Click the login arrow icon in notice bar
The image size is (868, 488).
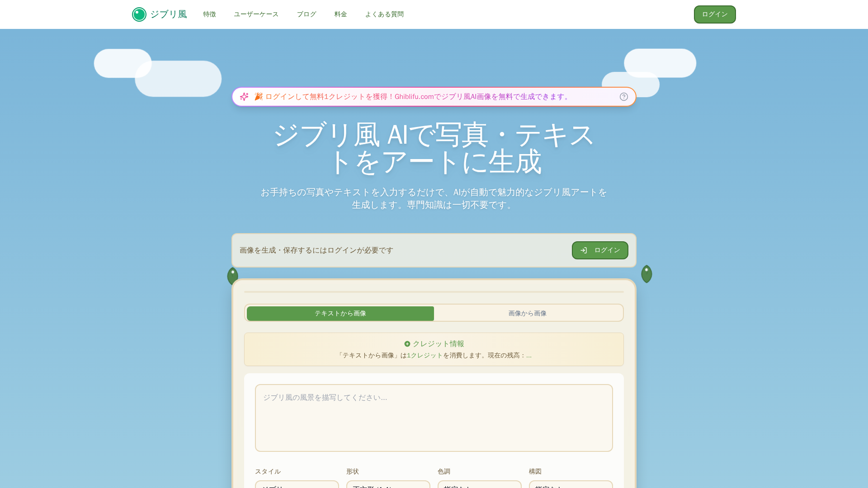584,250
